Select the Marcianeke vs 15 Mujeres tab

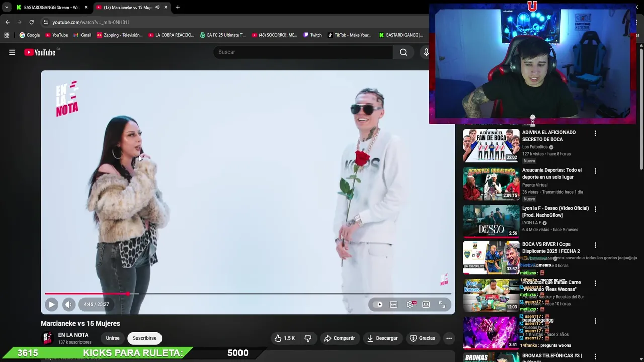coord(128,7)
